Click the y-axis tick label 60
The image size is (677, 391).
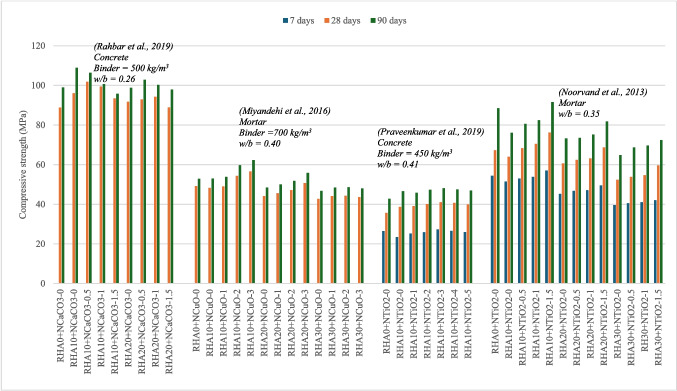pyautogui.click(x=40, y=165)
